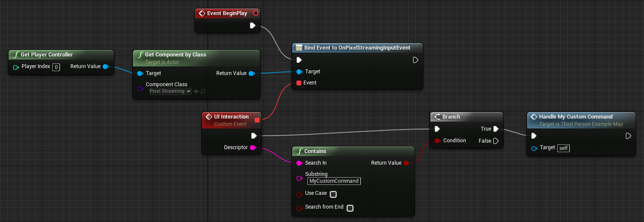Click the Branch Condition input pin
644x222 pixels.
pyautogui.click(x=437, y=141)
